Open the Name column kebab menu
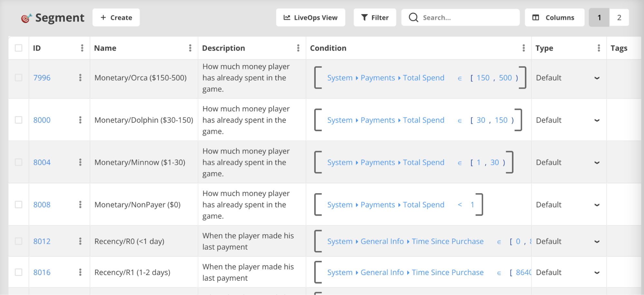This screenshot has height=295, width=644. pyautogui.click(x=190, y=48)
